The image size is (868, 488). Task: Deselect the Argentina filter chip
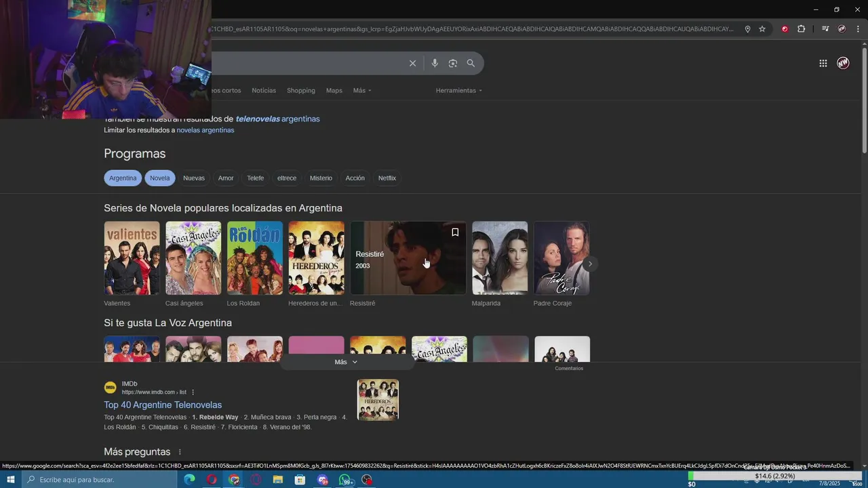coord(123,178)
